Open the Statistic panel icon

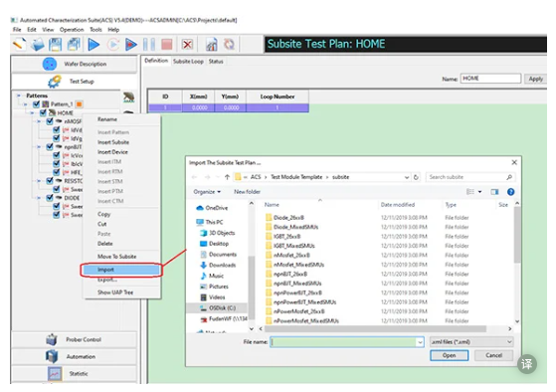tap(55, 373)
